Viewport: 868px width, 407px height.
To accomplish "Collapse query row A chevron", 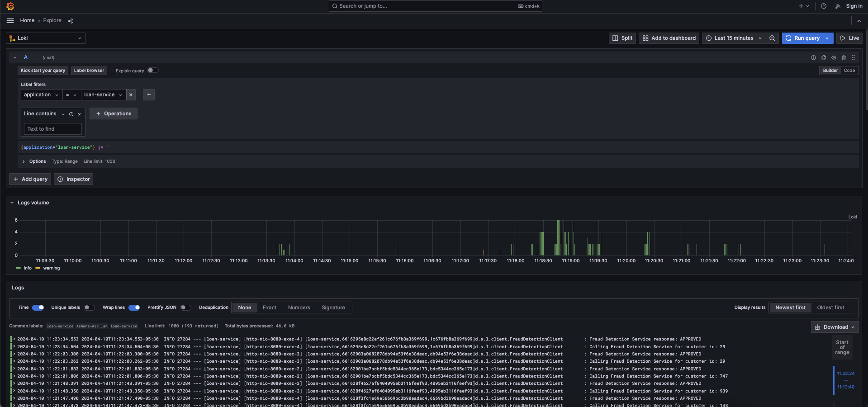I will [15, 57].
